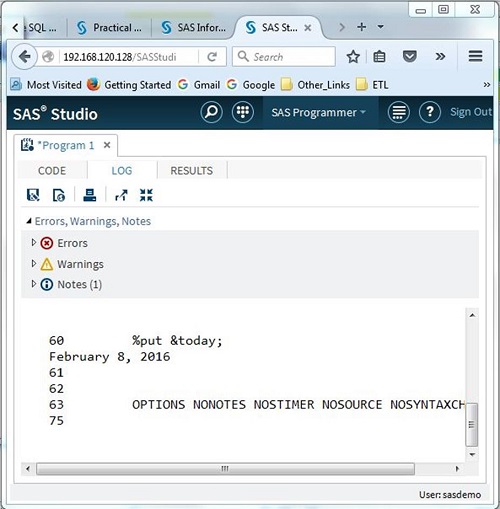The width and height of the screenshot is (500, 509).
Task: Expand the Notes (1) section
Action: coord(34,284)
